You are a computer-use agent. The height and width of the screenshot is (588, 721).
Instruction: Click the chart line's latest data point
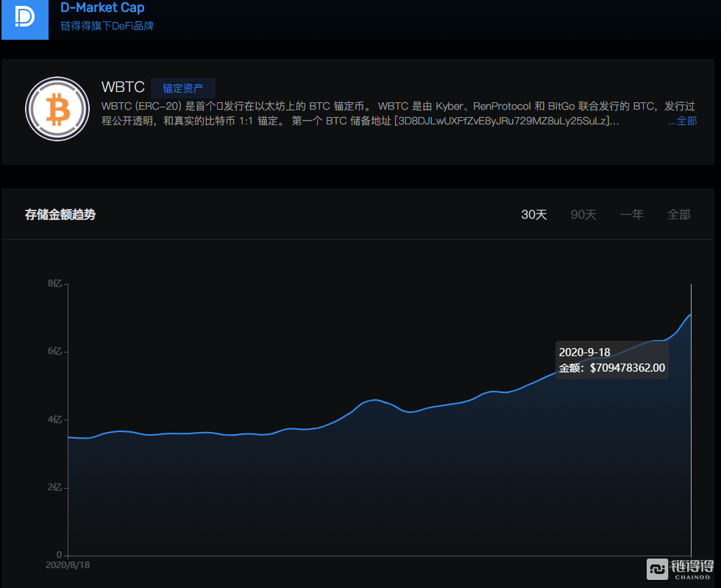pyautogui.click(x=691, y=315)
